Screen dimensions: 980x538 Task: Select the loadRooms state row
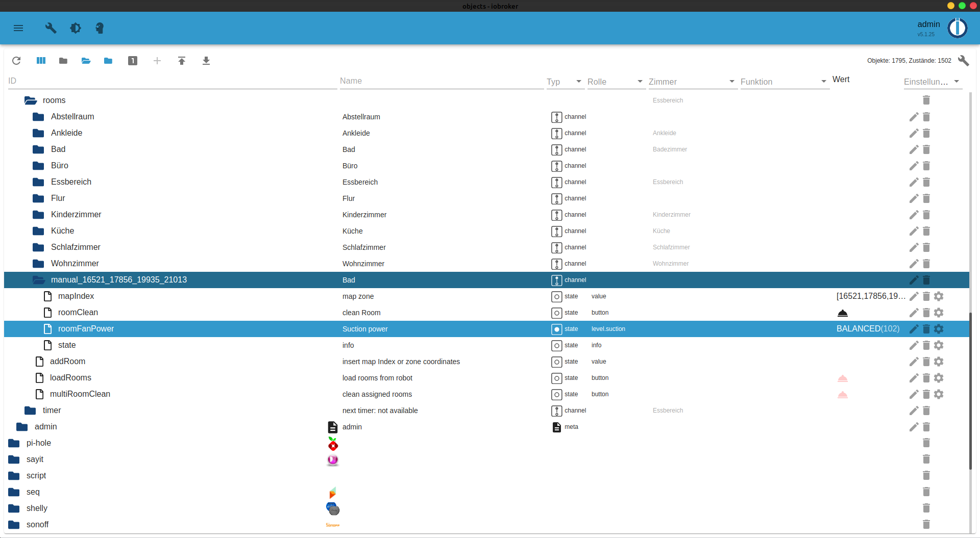pyautogui.click(x=486, y=378)
